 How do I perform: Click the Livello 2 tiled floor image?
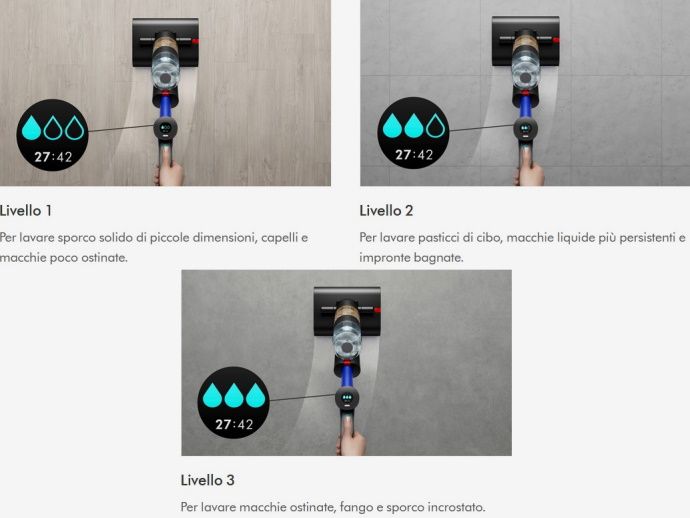click(x=525, y=93)
